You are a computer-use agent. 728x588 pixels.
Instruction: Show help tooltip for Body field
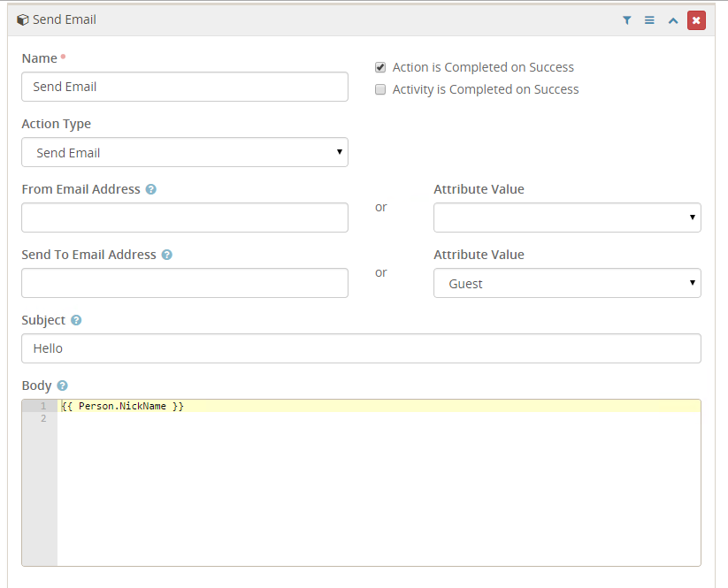(x=62, y=386)
